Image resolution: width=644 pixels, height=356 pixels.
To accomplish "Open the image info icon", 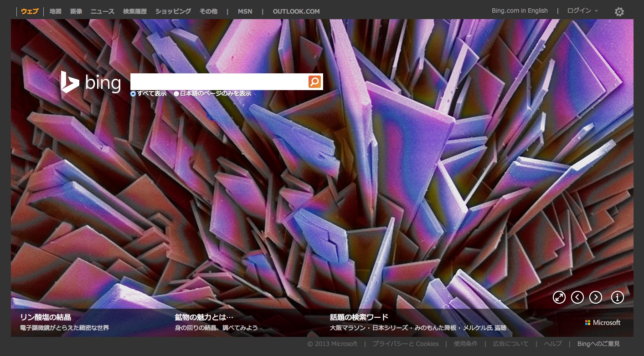I will pos(617,297).
